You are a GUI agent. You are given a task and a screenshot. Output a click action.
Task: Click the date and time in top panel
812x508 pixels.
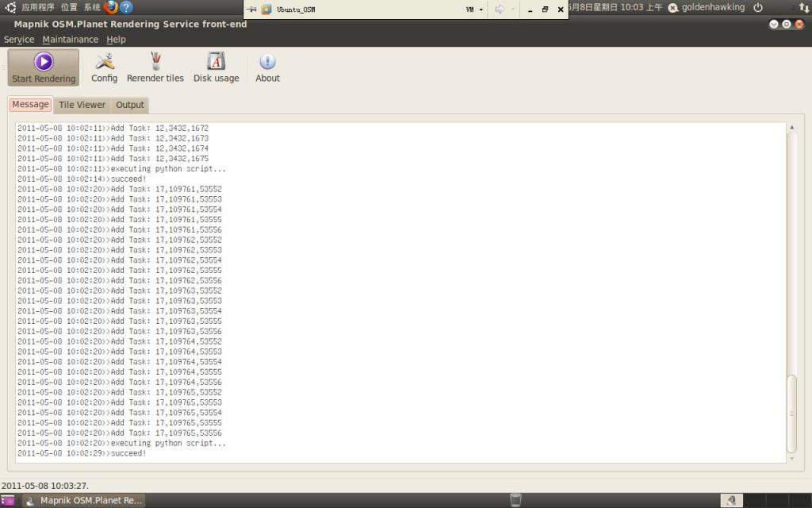coord(615,7)
